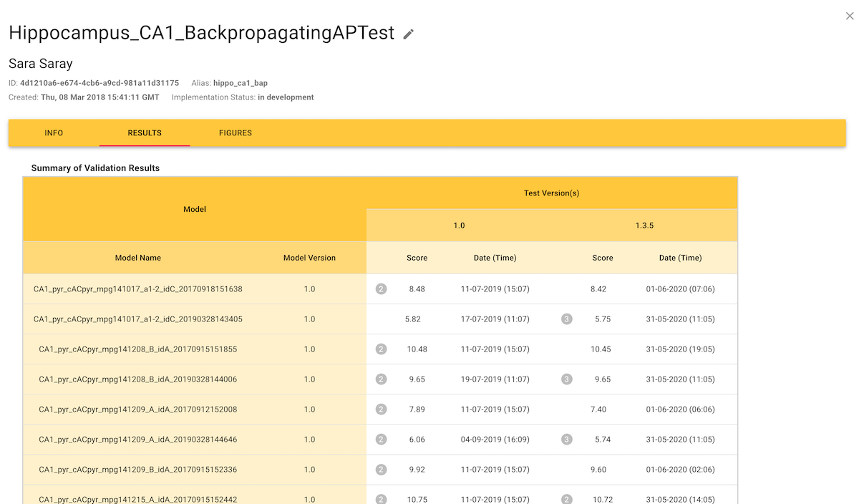Viewport: 859px width, 504px height.
Task: Close the test detail dialog
Action: (x=849, y=16)
